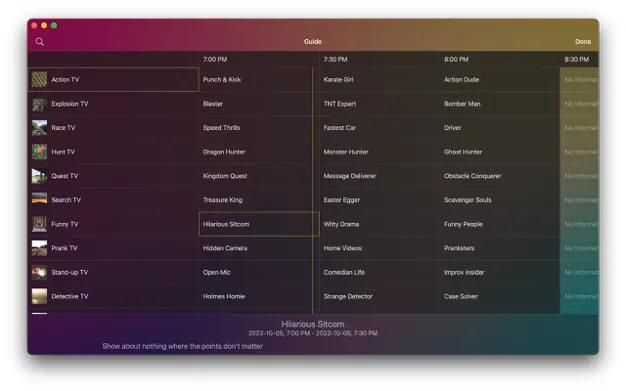
Task: Choose the Action TV channel name
Action: 65,79
